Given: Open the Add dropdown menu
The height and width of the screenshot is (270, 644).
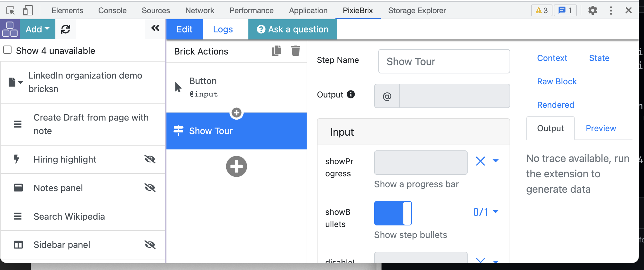Looking at the screenshot, I should [x=37, y=29].
